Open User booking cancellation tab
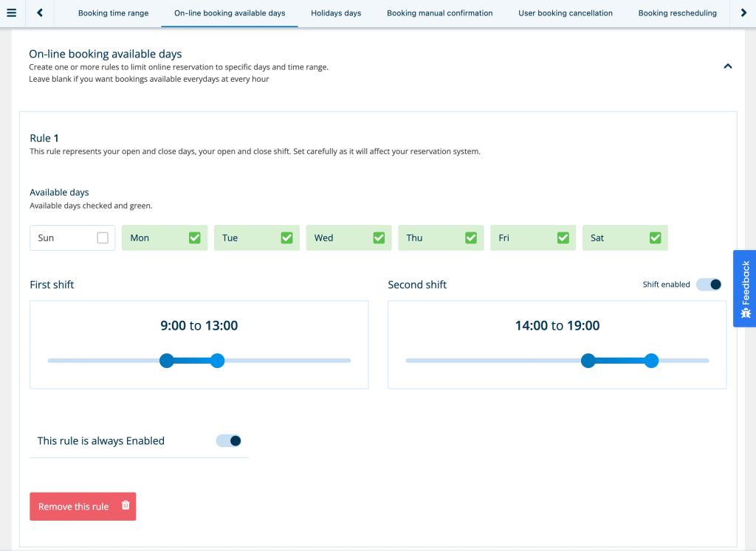Viewport: 756px width, 551px height. click(566, 13)
